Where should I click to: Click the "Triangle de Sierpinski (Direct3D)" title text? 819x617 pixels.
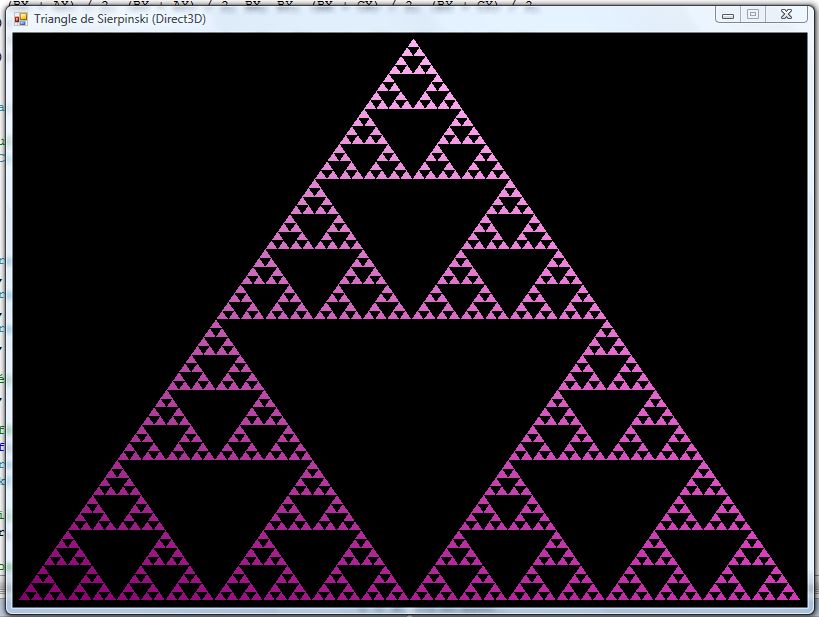pos(120,19)
